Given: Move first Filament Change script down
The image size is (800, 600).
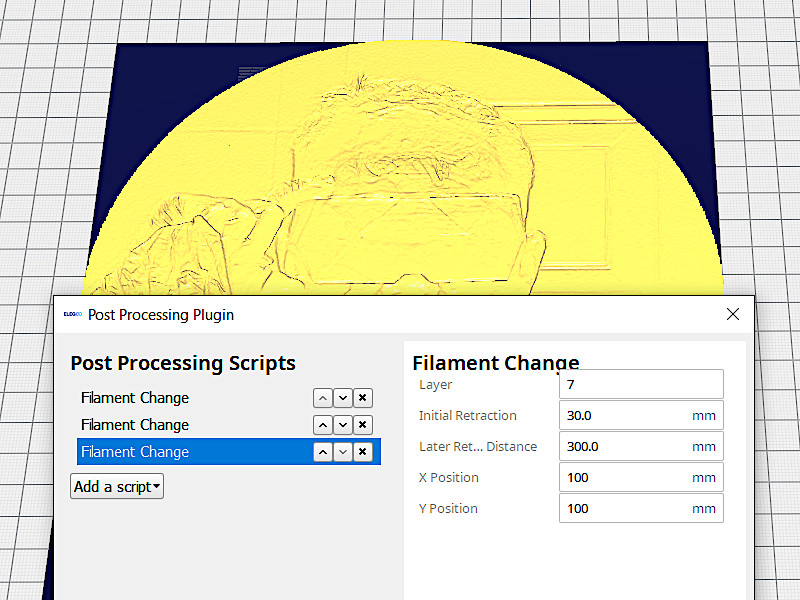Looking at the screenshot, I should pyautogui.click(x=343, y=398).
